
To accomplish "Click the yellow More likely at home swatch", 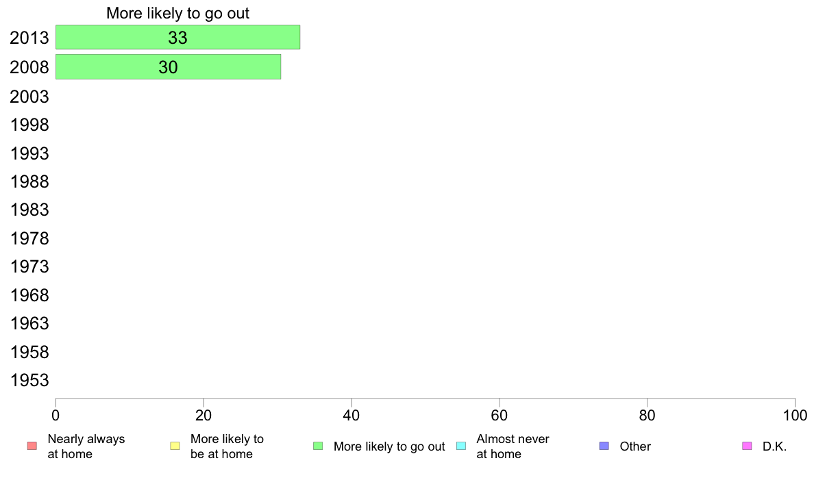I will coord(175,446).
